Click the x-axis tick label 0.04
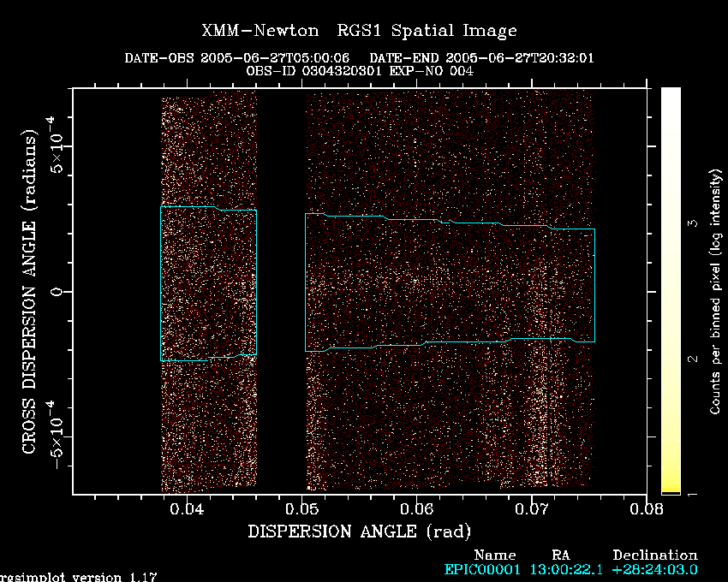 point(187,509)
